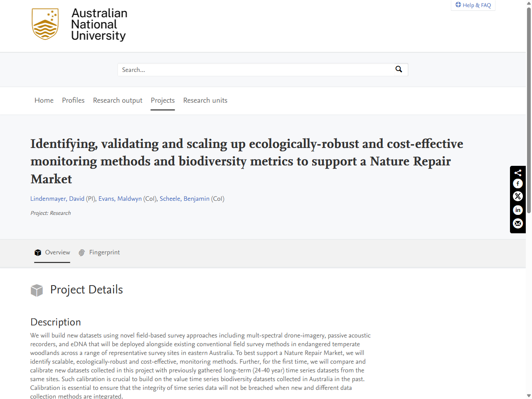Open the share icon in side panel
This screenshot has height=399, width=532.
518,173
